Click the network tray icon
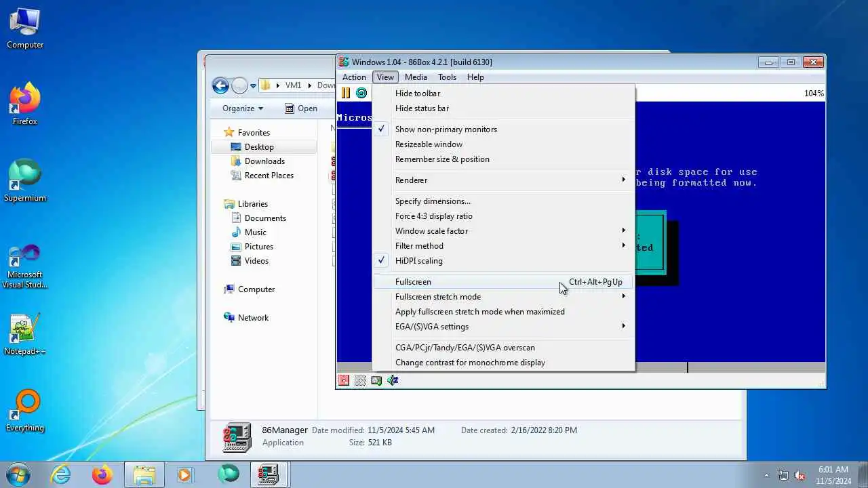The width and height of the screenshot is (868, 488). 783,475
